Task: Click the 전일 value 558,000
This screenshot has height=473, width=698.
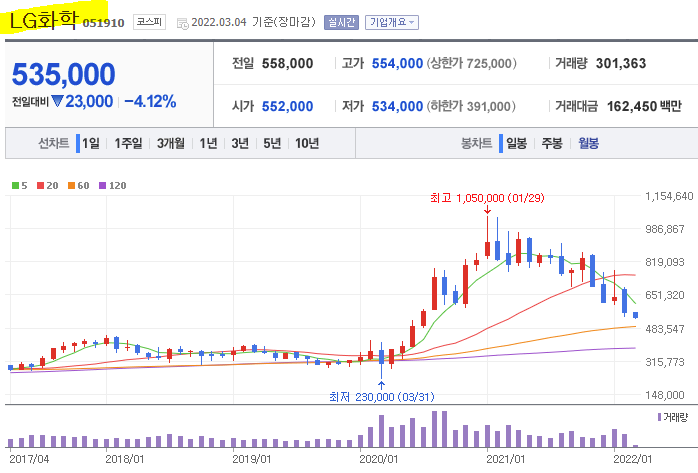Action: coord(288,64)
